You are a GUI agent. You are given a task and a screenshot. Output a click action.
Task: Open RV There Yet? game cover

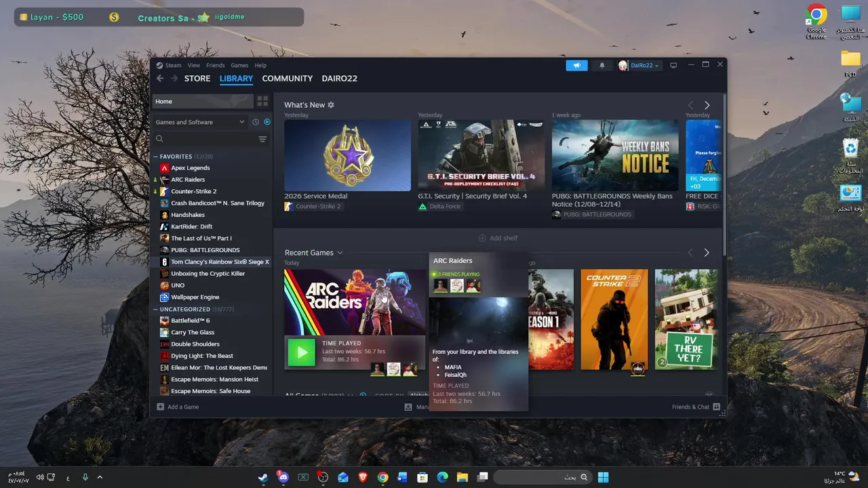[x=686, y=319]
